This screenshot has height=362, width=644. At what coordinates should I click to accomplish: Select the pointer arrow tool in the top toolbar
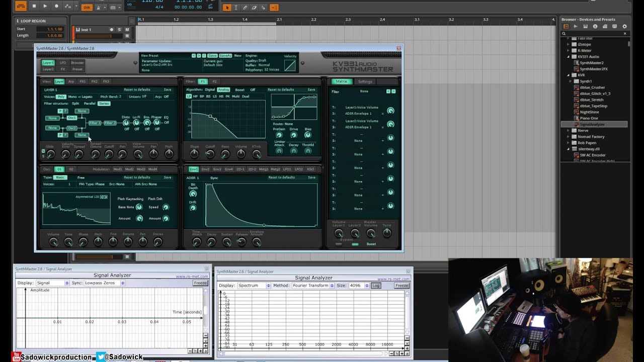pyautogui.click(x=227, y=8)
